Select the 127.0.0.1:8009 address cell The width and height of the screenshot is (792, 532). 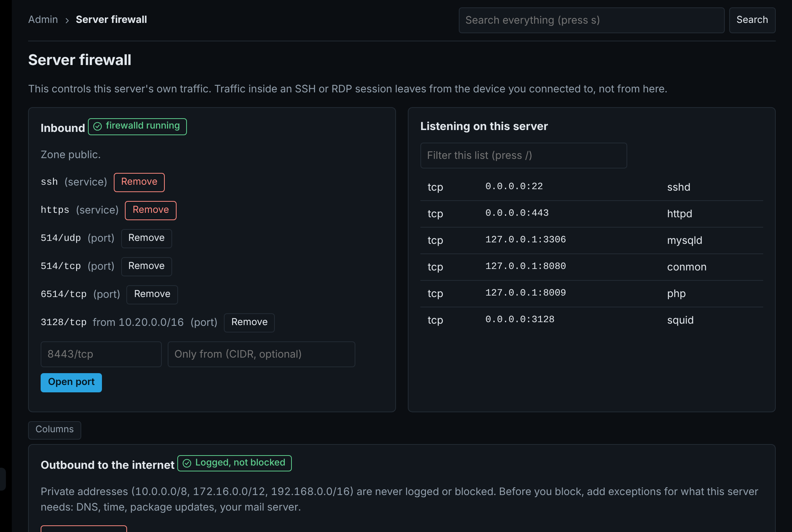526,293
